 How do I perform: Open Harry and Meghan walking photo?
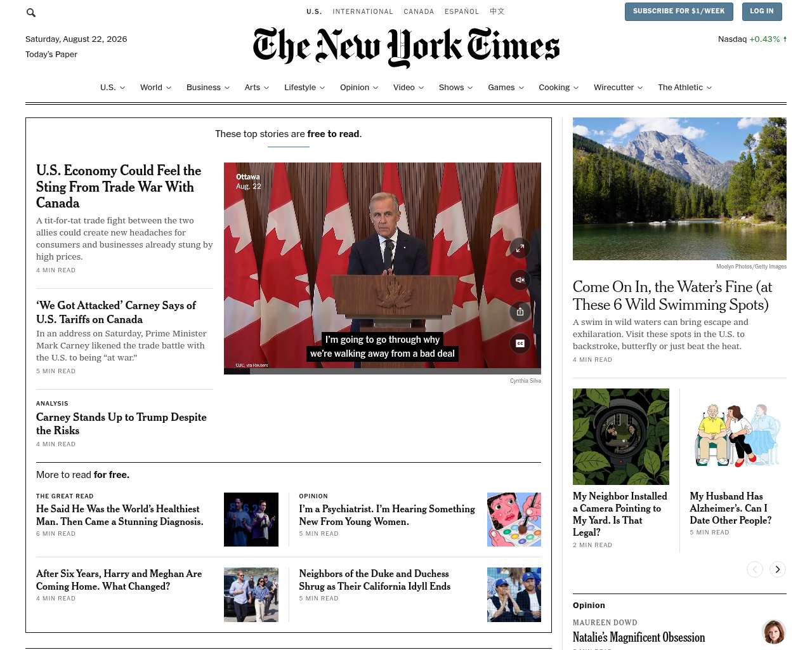[x=251, y=595]
